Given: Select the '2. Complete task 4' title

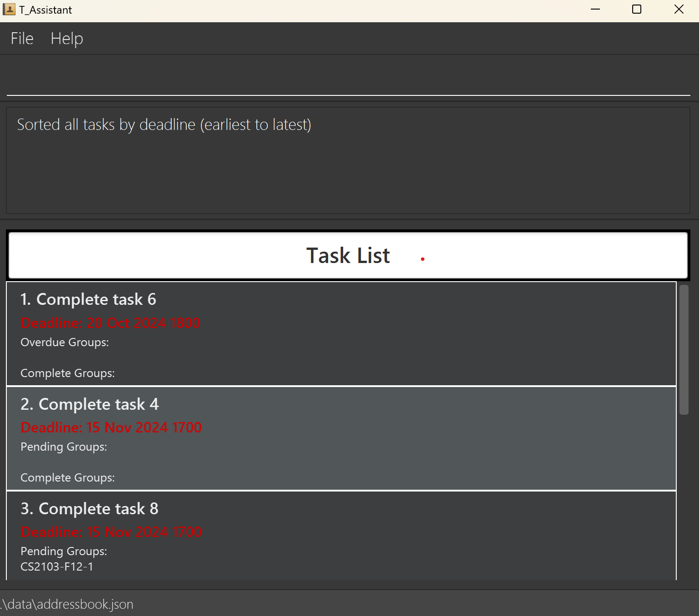Looking at the screenshot, I should [90, 404].
